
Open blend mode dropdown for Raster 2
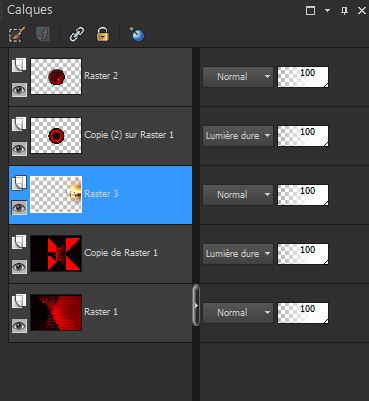coord(238,77)
